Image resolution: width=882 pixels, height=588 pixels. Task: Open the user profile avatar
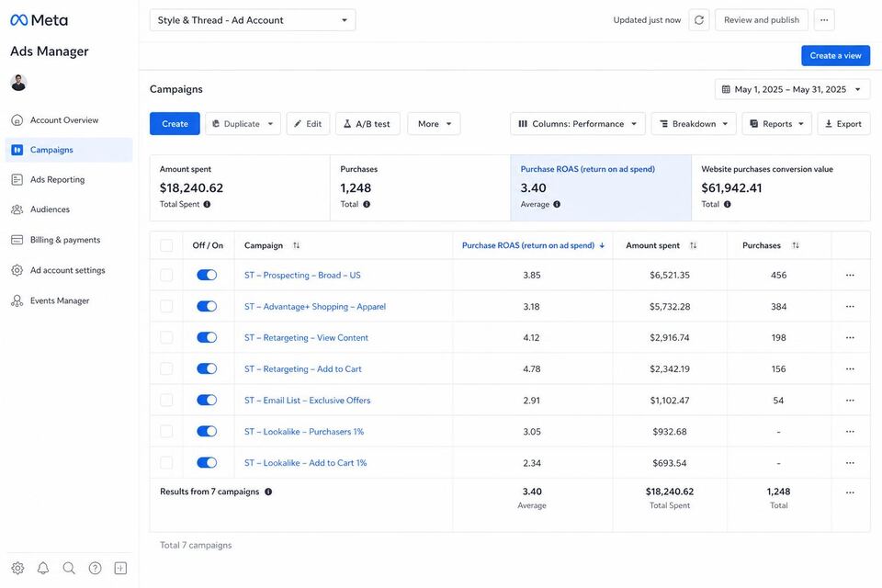coord(18,82)
